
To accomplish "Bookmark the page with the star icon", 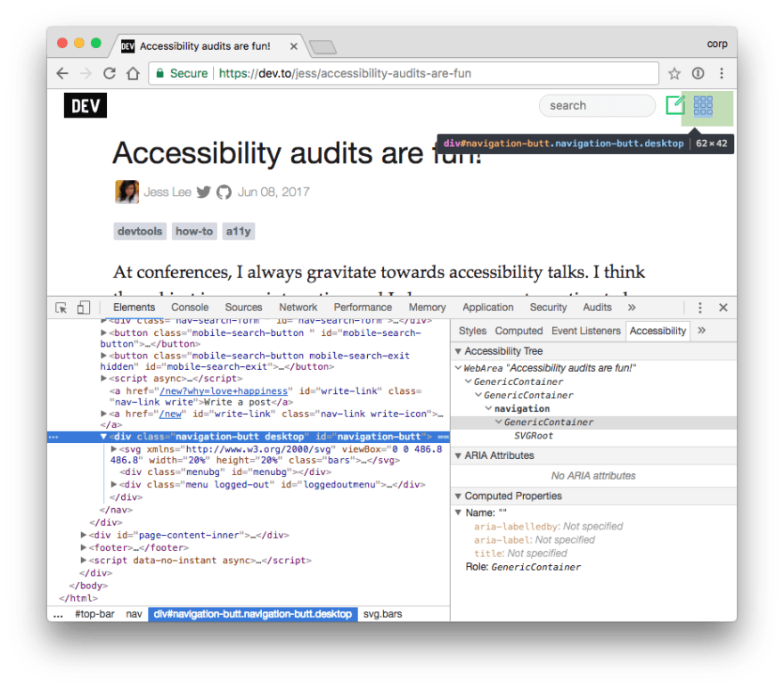I will [x=674, y=74].
